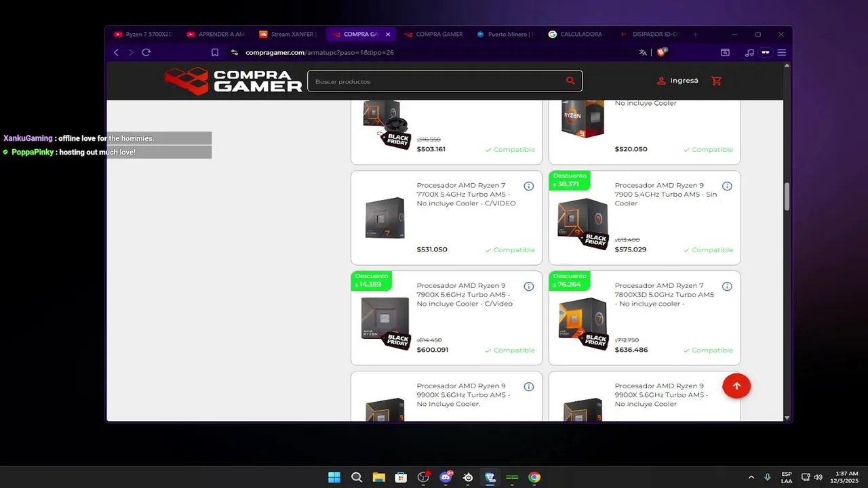Click the Ryzen 7 7800X3D box image
Image resolution: width=868 pixels, height=488 pixels.
[x=583, y=323]
